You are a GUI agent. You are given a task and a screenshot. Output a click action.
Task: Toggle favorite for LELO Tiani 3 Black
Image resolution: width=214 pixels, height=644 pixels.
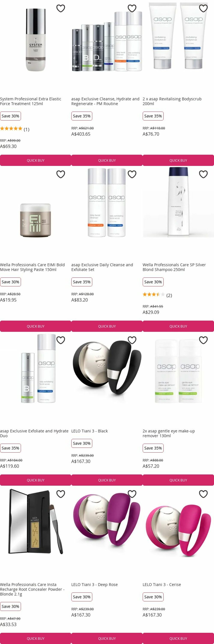132,340
